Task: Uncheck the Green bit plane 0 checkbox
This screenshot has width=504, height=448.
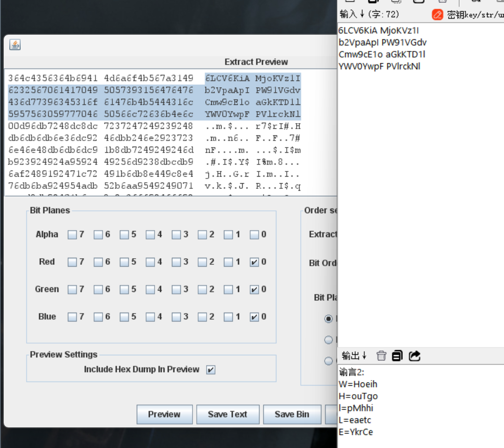Action: point(254,290)
